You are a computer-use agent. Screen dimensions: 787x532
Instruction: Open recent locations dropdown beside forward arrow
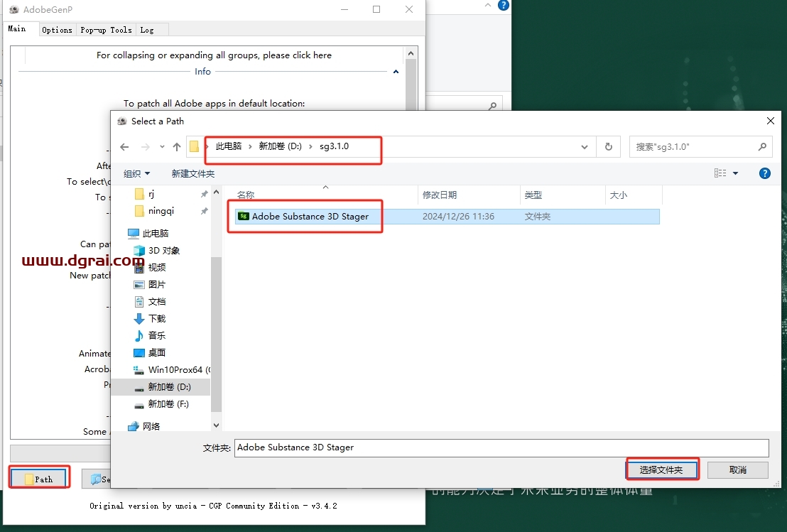click(x=162, y=147)
